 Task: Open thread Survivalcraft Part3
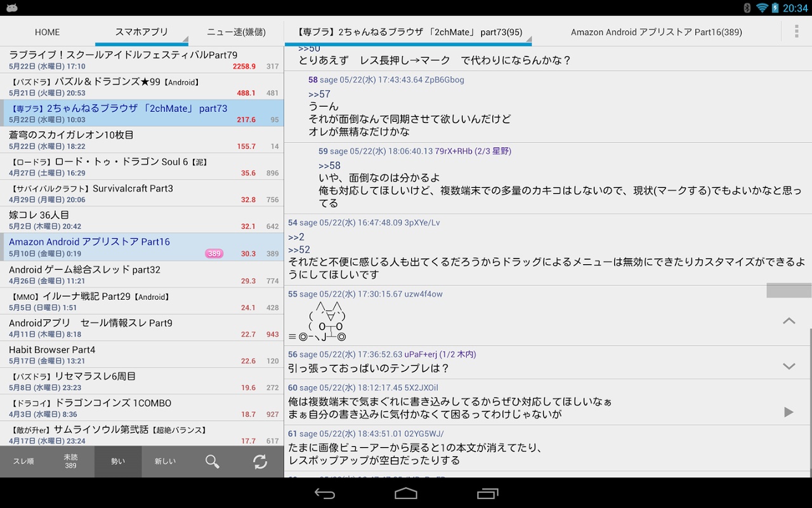click(x=141, y=193)
